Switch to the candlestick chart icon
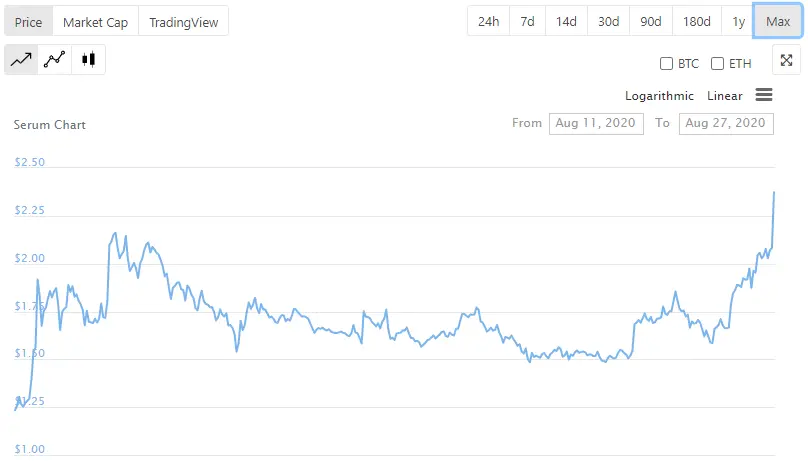Viewport: 808px width, 461px height. coord(89,60)
